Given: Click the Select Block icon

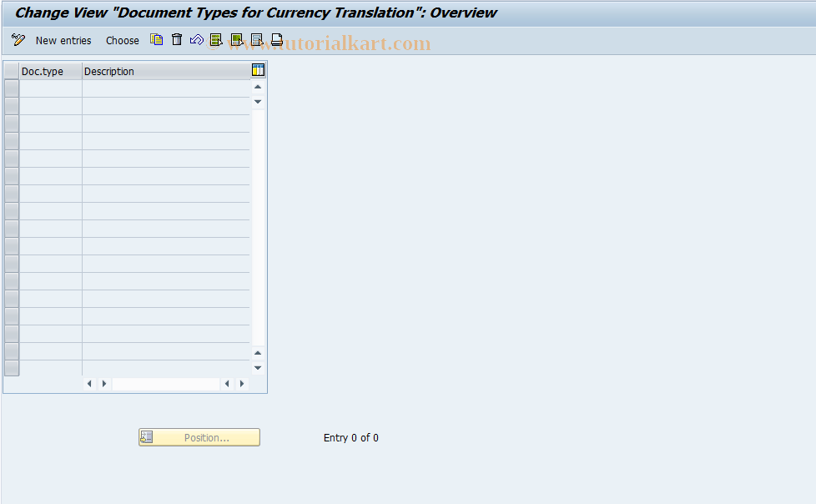Looking at the screenshot, I should point(237,39).
